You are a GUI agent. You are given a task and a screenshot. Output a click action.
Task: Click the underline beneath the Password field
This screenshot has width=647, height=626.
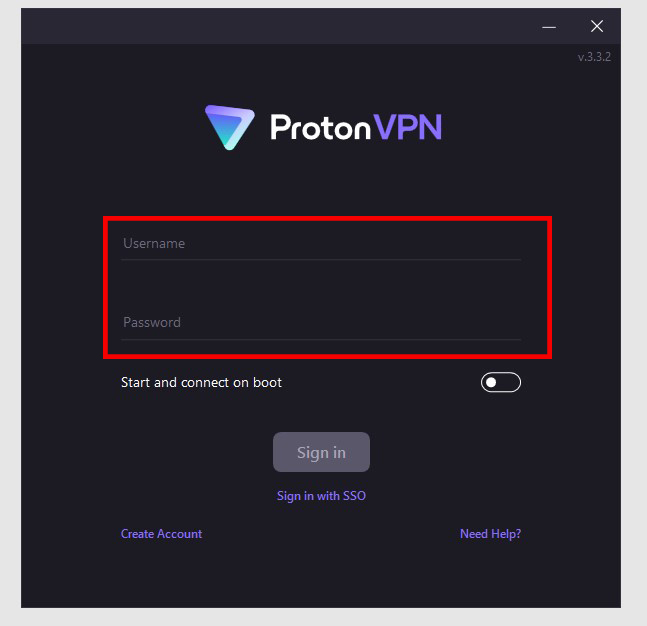click(321, 339)
